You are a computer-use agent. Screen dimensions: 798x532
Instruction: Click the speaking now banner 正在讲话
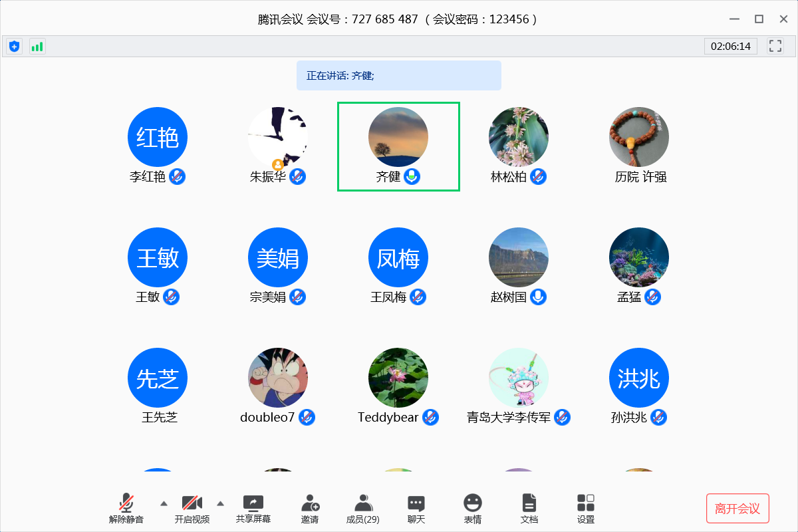(398, 75)
